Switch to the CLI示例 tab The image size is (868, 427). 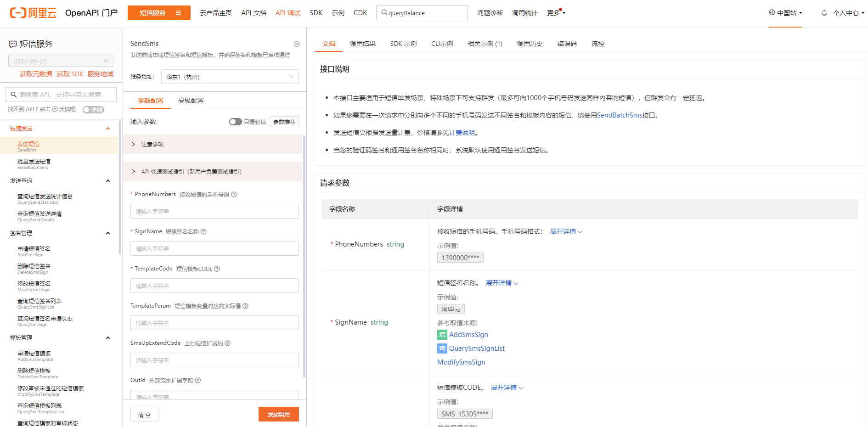(x=442, y=44)
